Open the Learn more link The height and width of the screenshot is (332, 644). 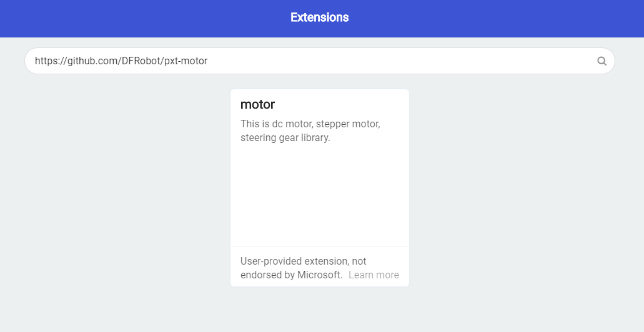[x=374, y=275]
